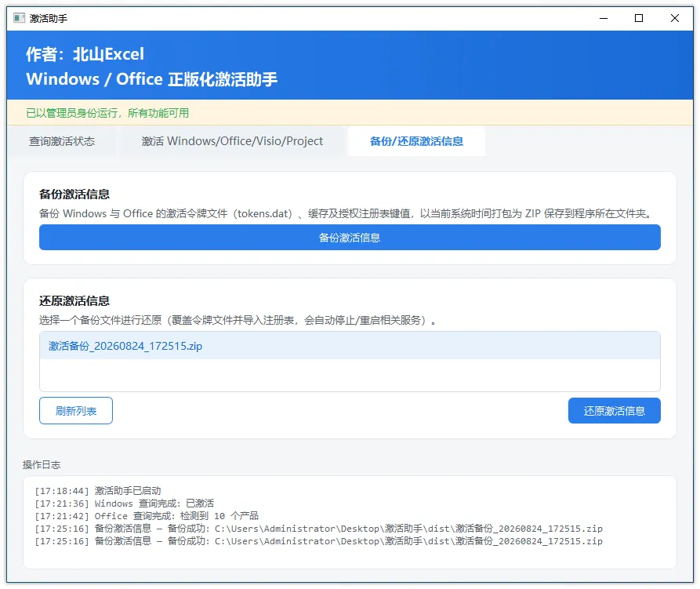Image resolution: width=700 pixels, height=589 pixels.
Task: Open the 激活 Windows/Office/Visio/Project tab
Action: [x=232, y=141]
